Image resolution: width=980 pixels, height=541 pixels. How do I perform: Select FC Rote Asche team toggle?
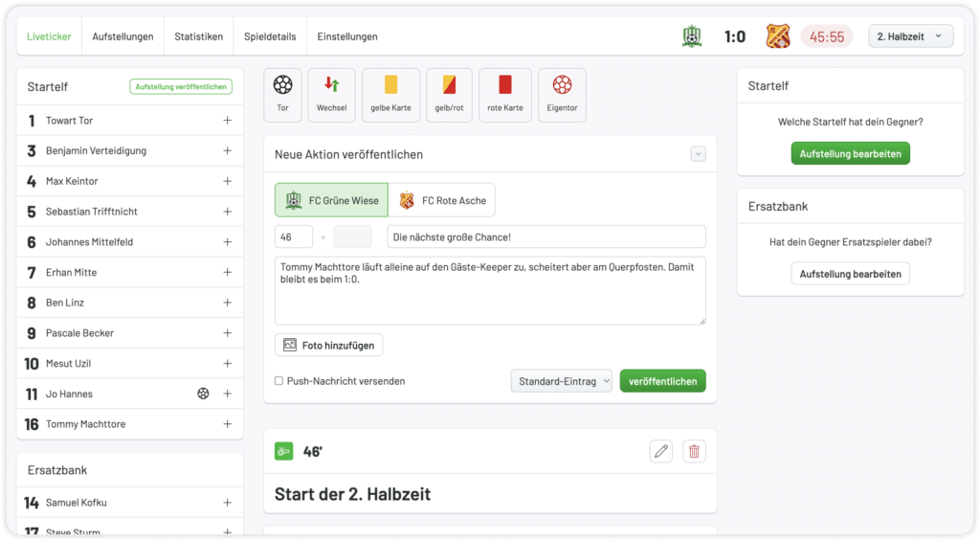(x=442, y=200)
